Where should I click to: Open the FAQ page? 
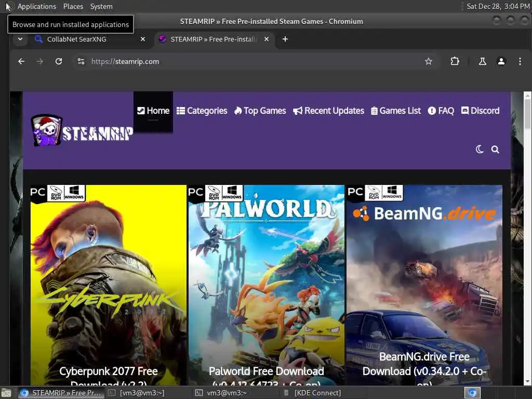click(x=441, y=111)
